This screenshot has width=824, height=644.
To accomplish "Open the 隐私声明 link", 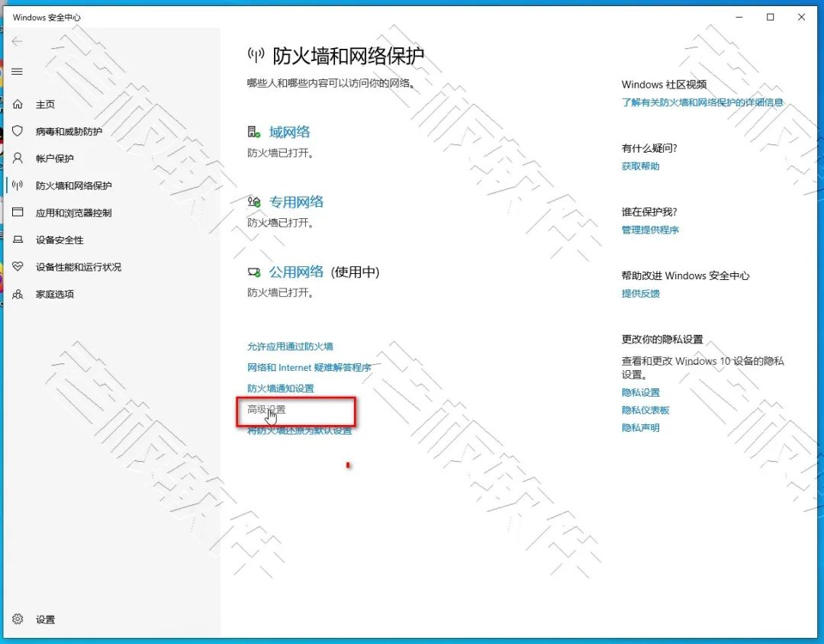I will click(x=640, y=428).
